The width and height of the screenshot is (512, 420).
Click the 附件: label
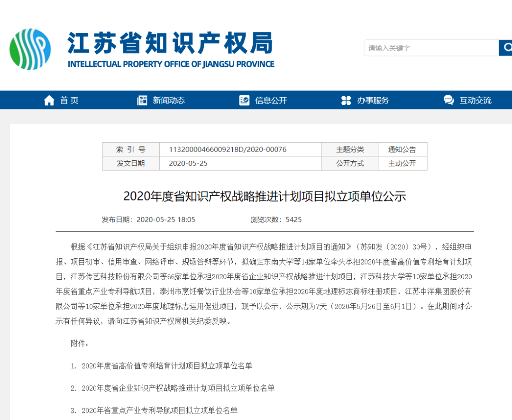coord(79,344)
